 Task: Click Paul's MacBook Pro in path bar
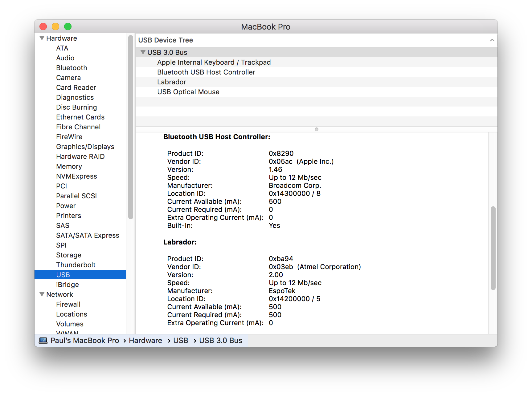(x=85, y=341)
